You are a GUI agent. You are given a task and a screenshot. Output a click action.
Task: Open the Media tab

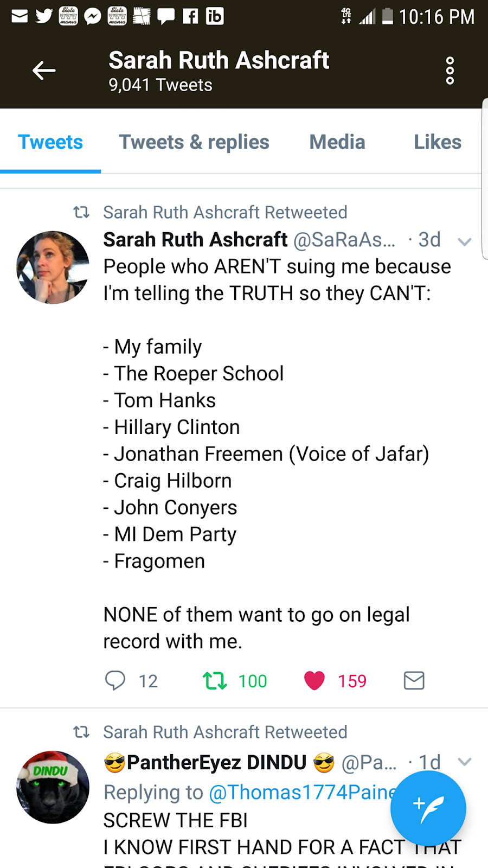click(337, 142)
